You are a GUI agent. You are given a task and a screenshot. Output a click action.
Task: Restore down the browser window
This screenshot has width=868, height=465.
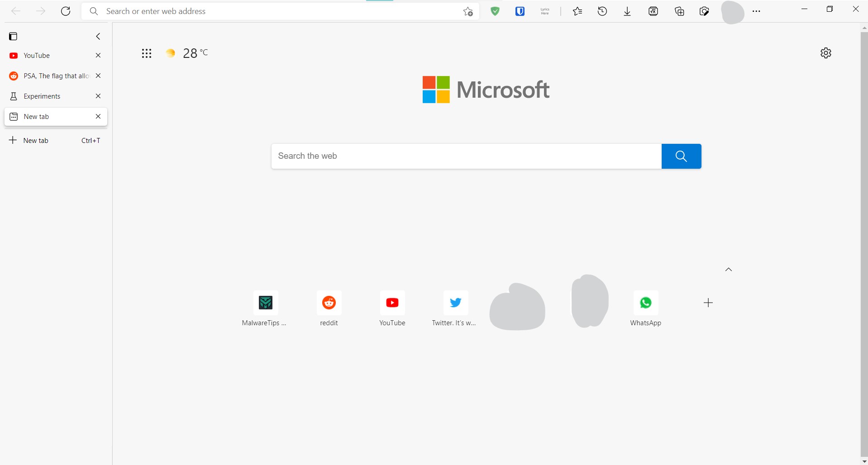[830, 9]
